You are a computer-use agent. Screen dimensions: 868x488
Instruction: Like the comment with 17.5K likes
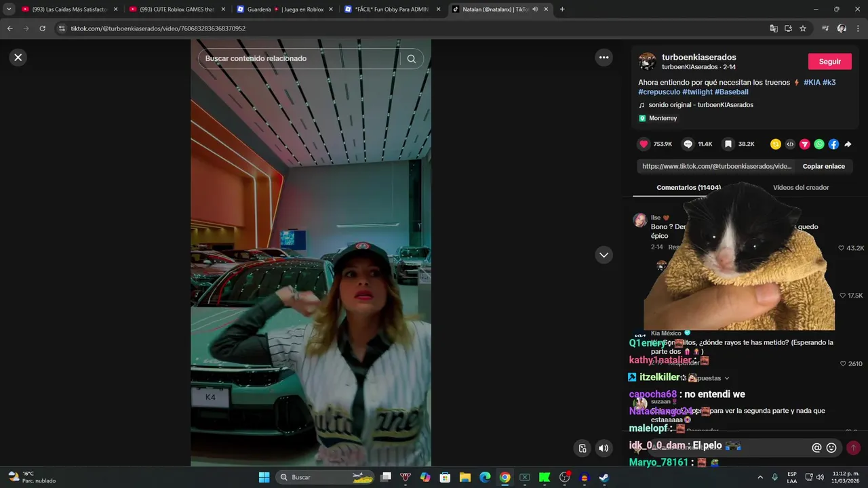pos(843,296)
